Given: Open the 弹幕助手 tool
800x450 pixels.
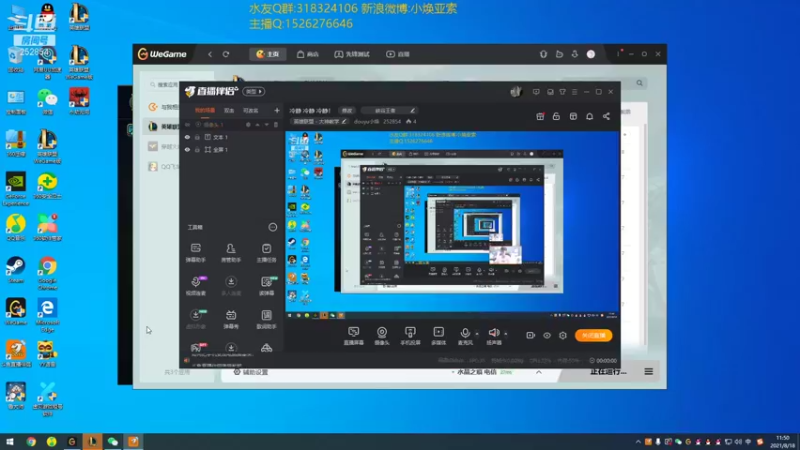Looking at the screenshot, I should tap(195, 253).
